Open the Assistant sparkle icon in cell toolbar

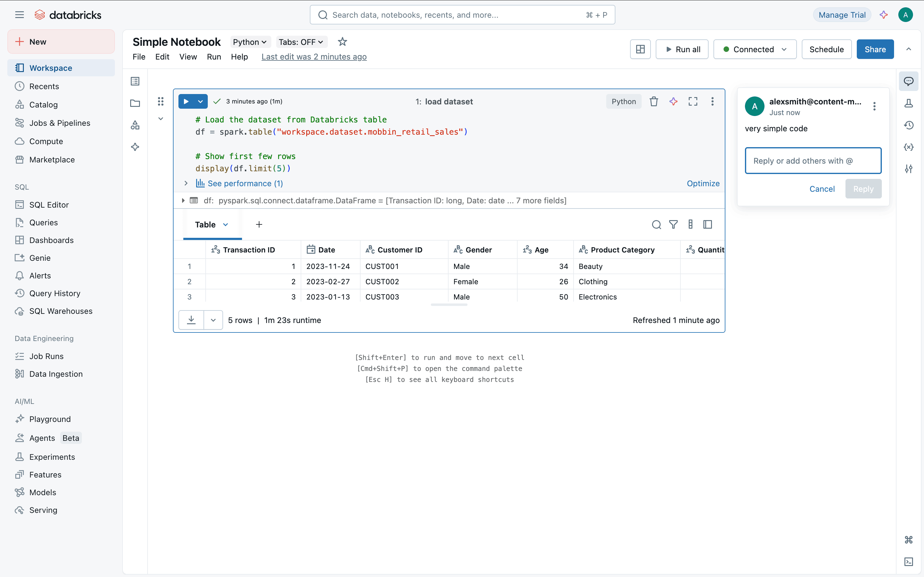point(673,101)
